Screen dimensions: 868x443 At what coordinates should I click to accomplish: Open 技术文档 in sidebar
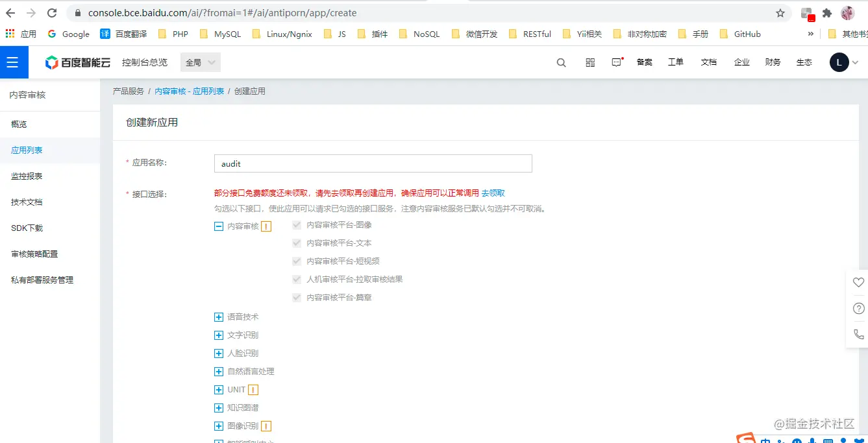point(50,202)
